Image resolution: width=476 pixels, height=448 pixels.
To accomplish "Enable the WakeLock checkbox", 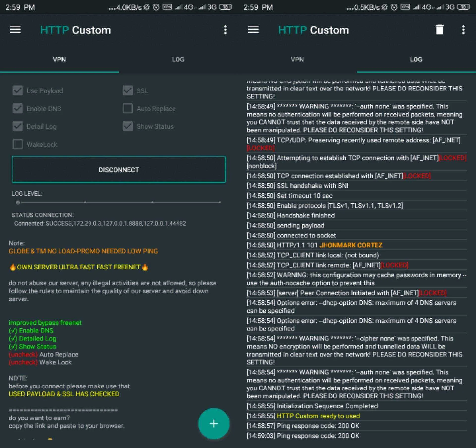I will (x=18, y=144).
